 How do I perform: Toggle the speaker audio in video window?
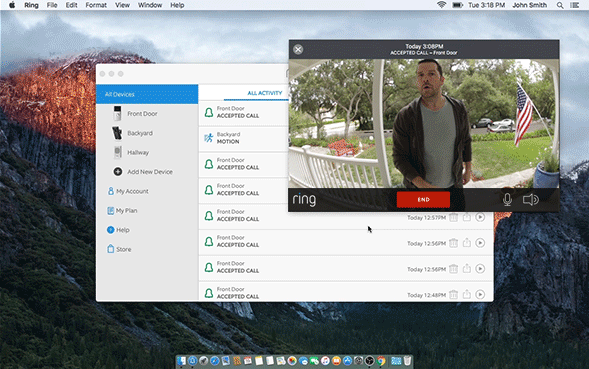[x=530, y=200]
